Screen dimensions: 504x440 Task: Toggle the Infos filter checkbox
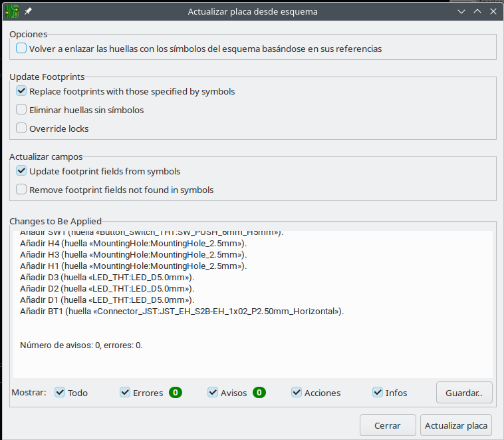point(378,393)
